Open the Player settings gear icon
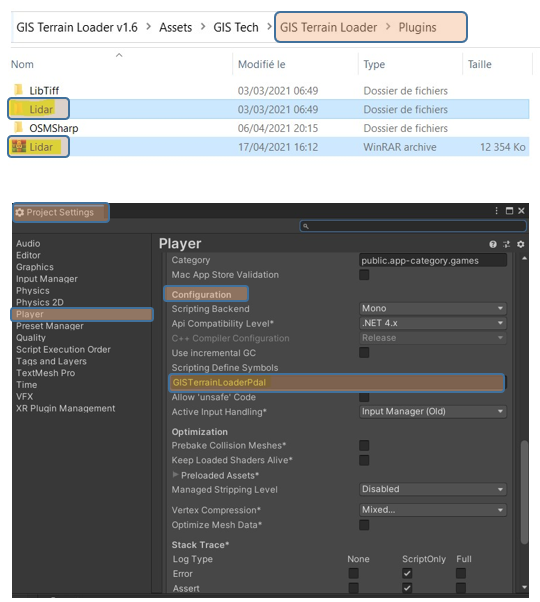Screen dimensions: 540x602 click(520, 244)
